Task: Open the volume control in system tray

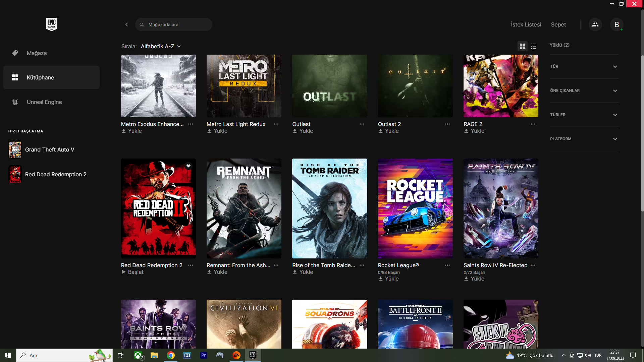Action: [x=588, y=355]
